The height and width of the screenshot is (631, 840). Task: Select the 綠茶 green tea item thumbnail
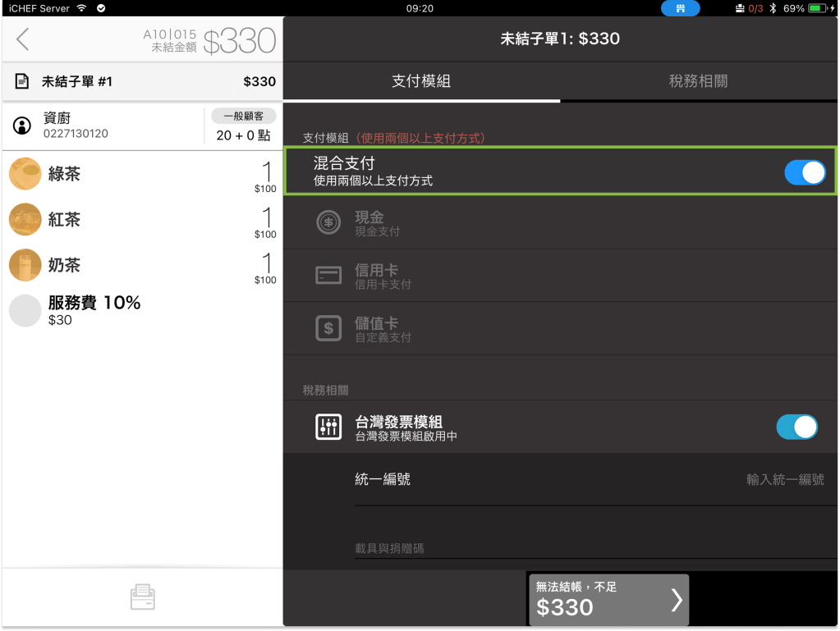pyautogui.click(x=25, y=174)
